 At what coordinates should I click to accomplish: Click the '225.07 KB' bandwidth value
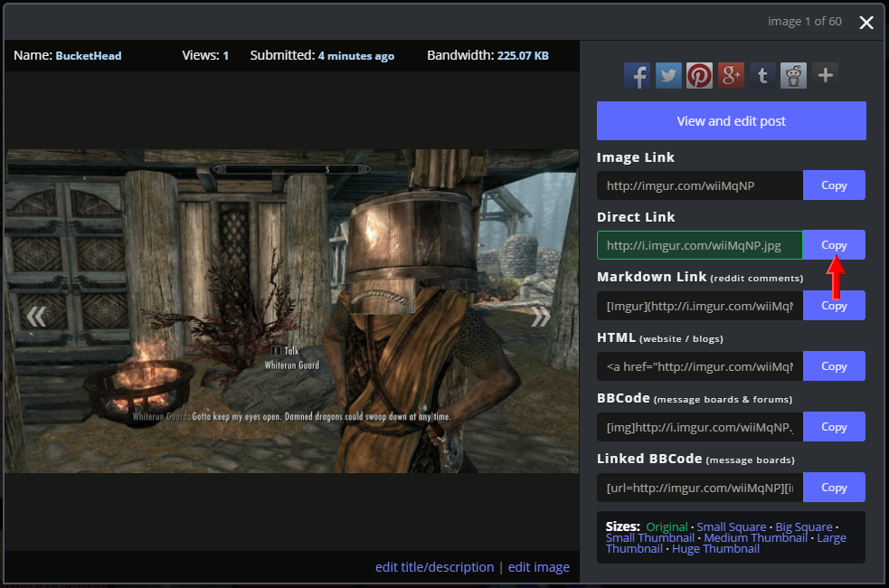pyautogui.click(x=523, y=55)
